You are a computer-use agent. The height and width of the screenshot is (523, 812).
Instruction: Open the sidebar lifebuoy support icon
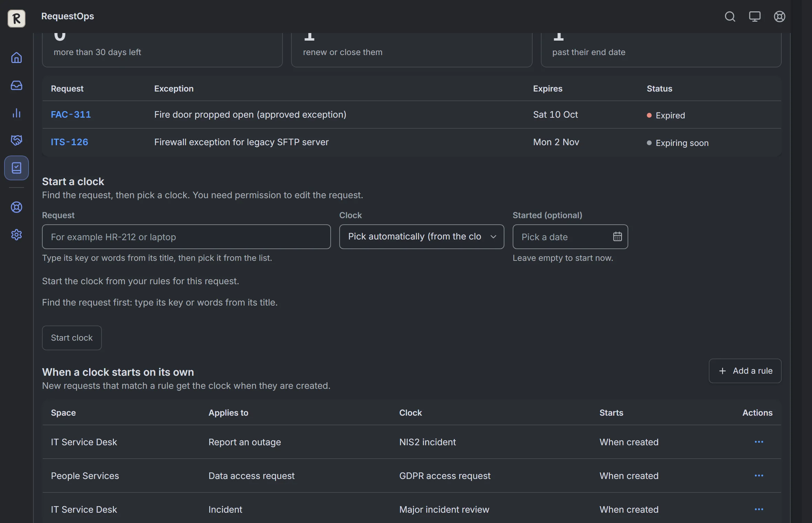pyautogui.click(x=17, y=207)
